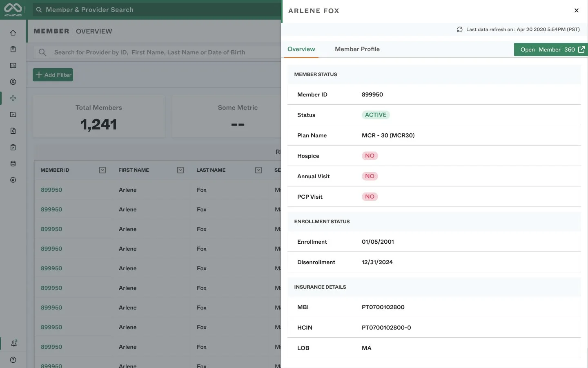Open the folder with checkmark sidebar icon
The width and height of the screenshot is (588, 368).
13,114
